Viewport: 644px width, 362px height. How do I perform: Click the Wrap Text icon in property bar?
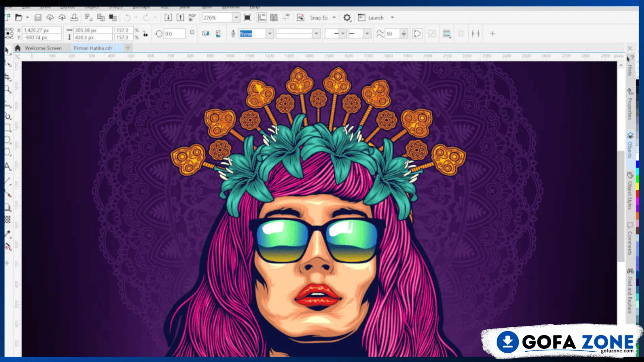tap(446, 34)
